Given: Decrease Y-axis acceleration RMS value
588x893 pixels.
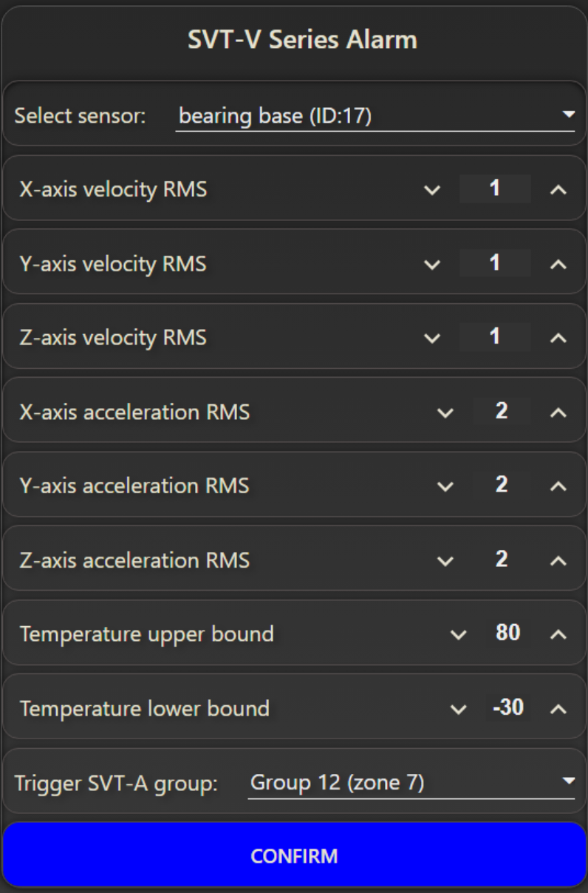Looking at the screenshot, I should coord(445,486).
